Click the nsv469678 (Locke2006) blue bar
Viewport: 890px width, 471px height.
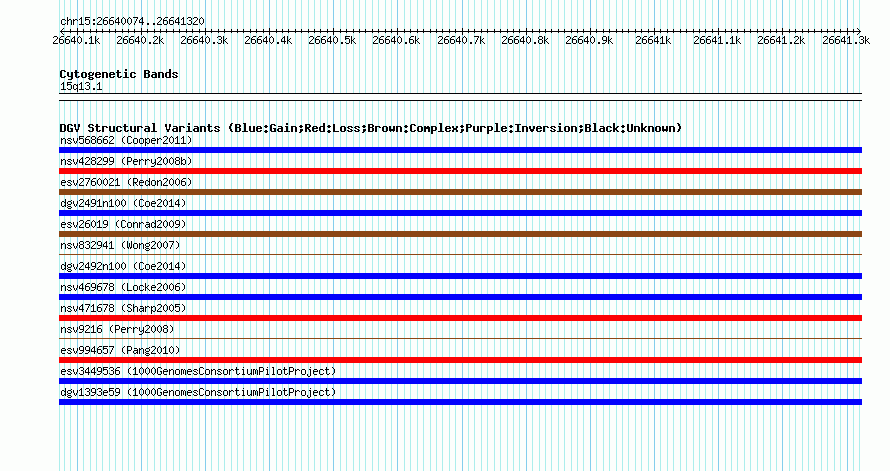(460, 297)
